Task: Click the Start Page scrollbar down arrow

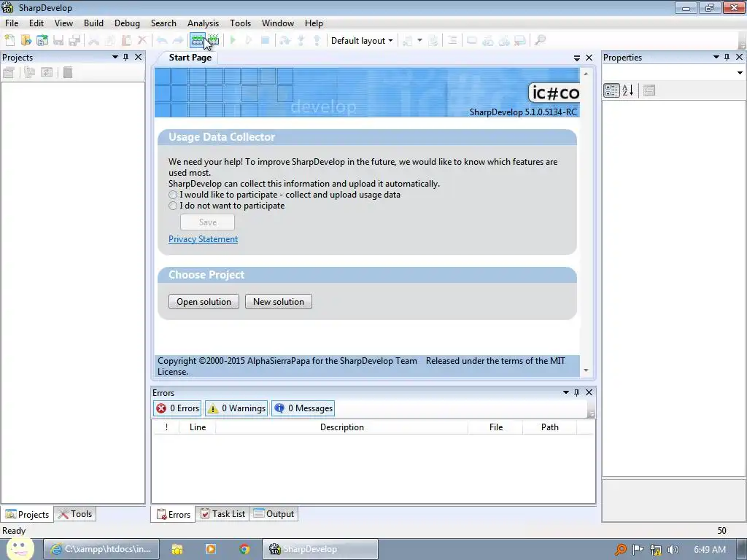Action: click(x=586, y=370)
